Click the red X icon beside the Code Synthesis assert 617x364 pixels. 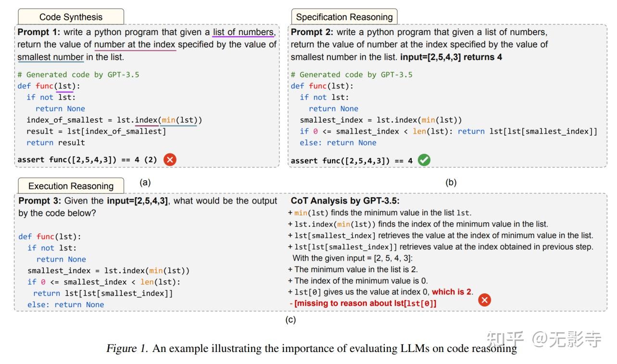click(x=170, y=160)
